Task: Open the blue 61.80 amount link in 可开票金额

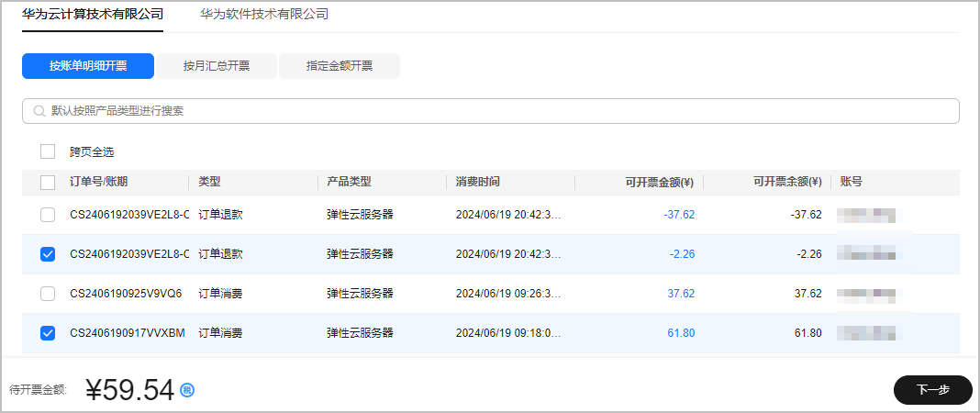Action: coord(681,333)
